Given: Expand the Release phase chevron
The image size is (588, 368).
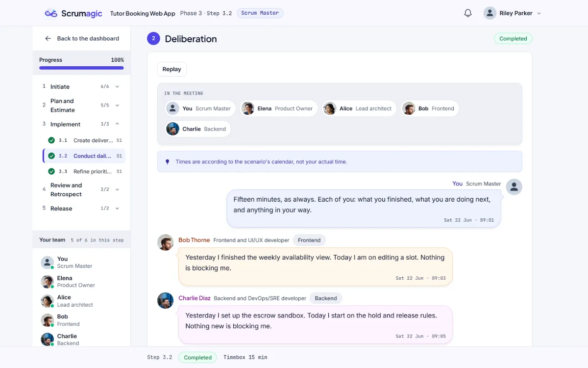Looking at the screenshot, I should 117,209.
